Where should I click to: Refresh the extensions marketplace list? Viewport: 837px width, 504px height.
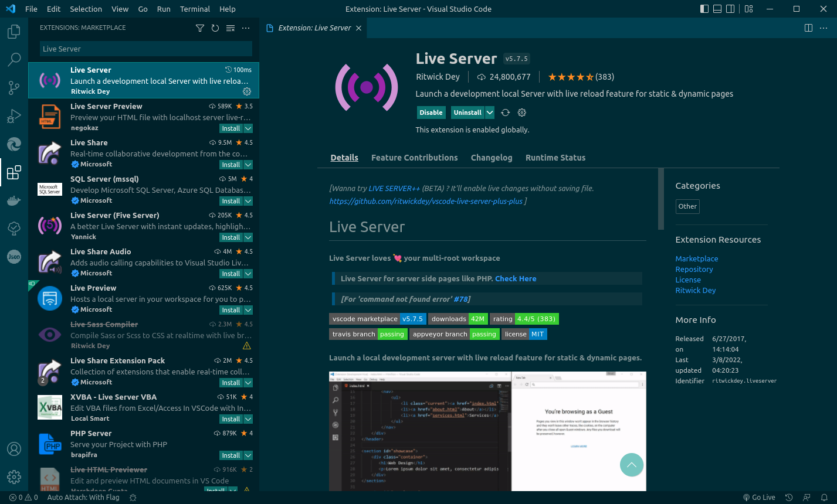(214, 28)
